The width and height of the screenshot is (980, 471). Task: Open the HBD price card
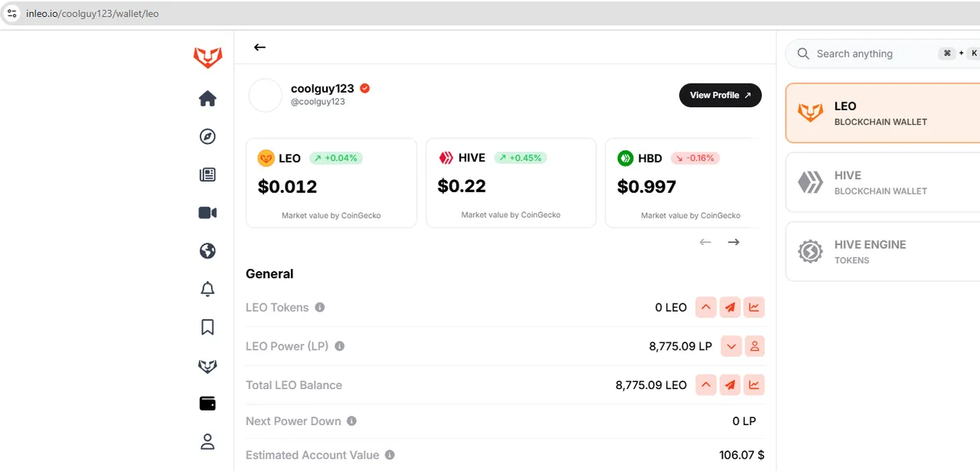tap(681, 183)
